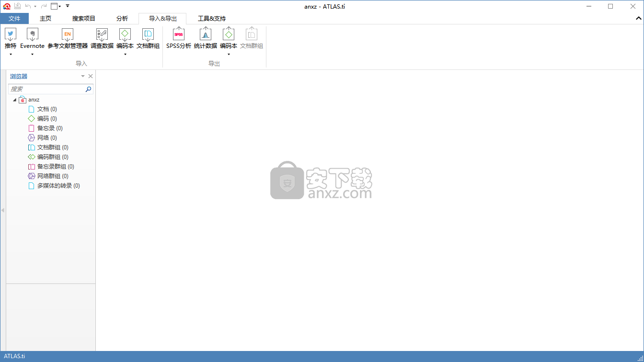The height and width of the screenshot is (362, 644).
Task: Open the undo history dropdown arrow
Action: click(35, 7)
